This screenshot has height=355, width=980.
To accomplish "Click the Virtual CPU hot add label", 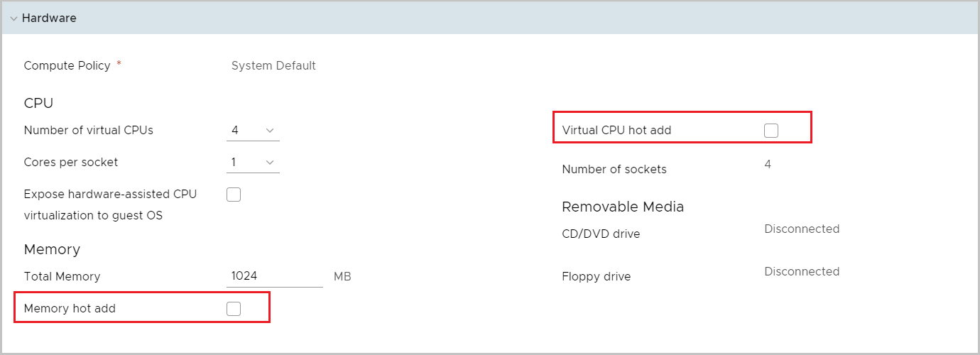I will 616,131.
